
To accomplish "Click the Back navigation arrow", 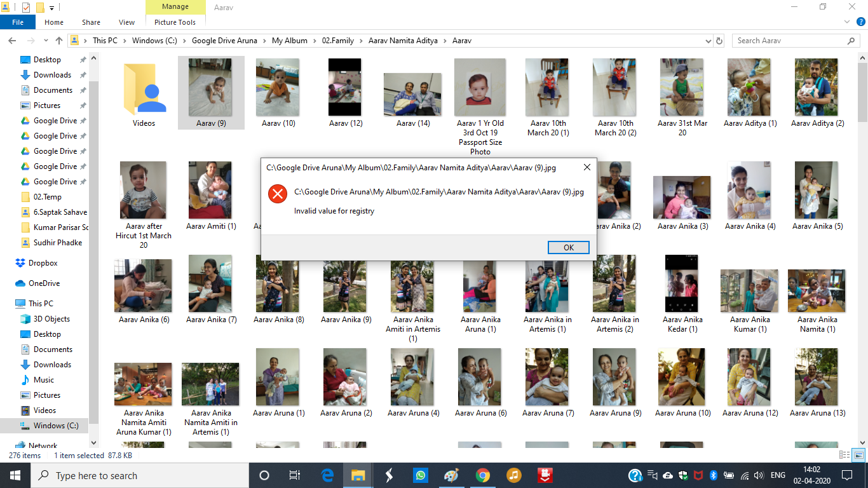I will (11, 41).
